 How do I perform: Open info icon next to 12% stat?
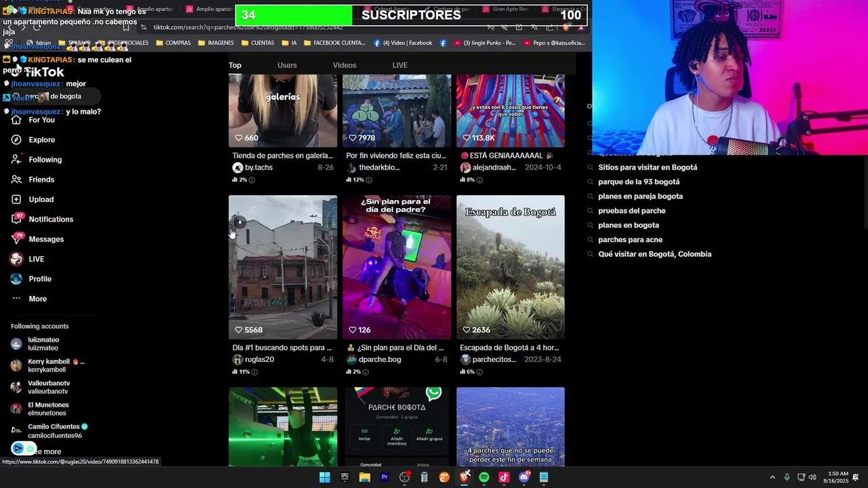tap(369, 180)
